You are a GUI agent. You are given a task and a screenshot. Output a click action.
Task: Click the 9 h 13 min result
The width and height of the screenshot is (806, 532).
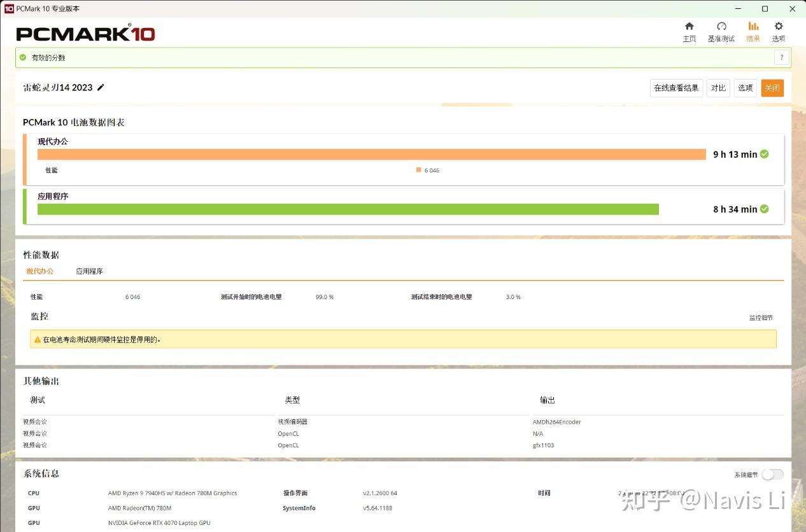tap(735, 154)
